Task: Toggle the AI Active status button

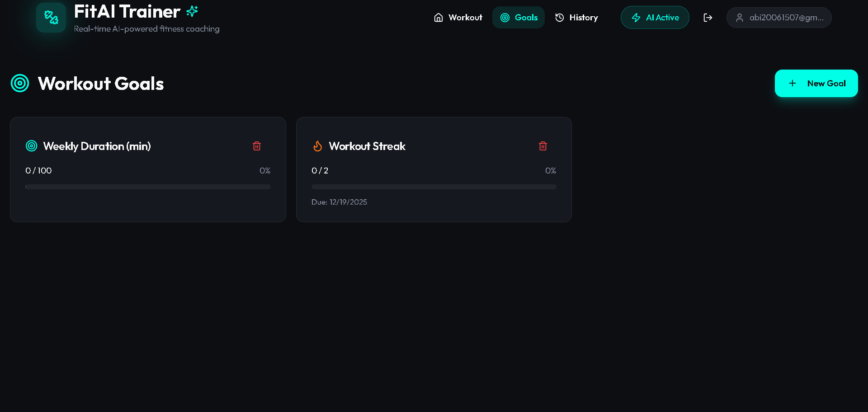Action: pyautogui.click(x=655, y=18)
